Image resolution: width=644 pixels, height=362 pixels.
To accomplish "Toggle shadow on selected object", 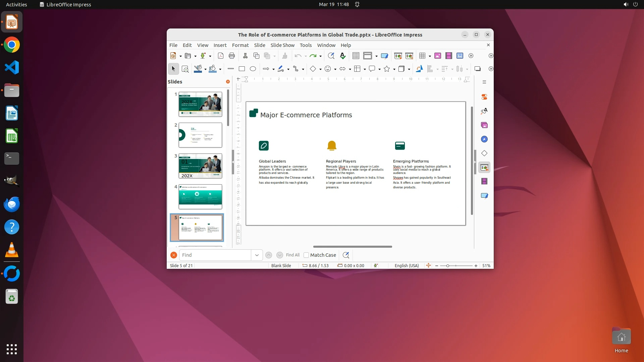I will (477, 69).
